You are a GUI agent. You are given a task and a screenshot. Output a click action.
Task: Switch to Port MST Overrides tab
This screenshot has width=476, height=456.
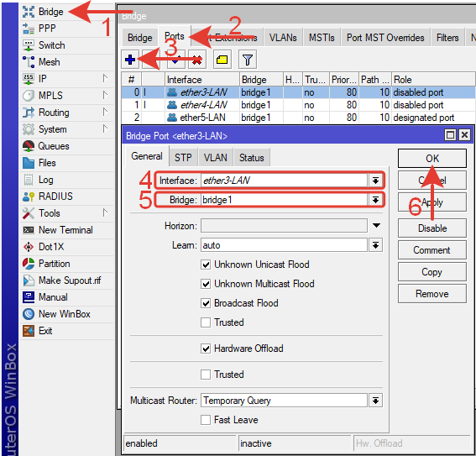coord(385,38)
